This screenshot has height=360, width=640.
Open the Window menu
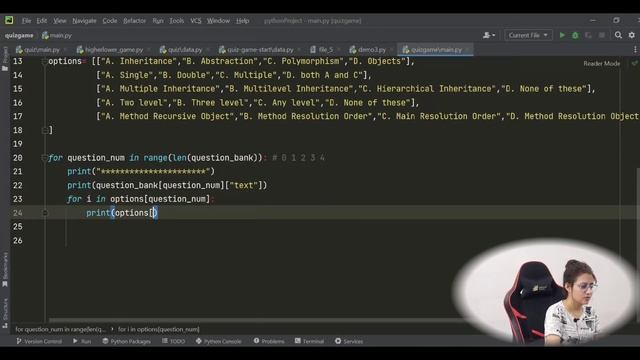(x=218, y=20)
